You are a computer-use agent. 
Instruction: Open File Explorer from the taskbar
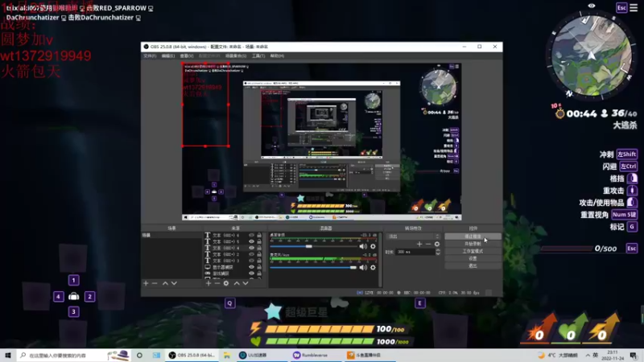[227, 355]
